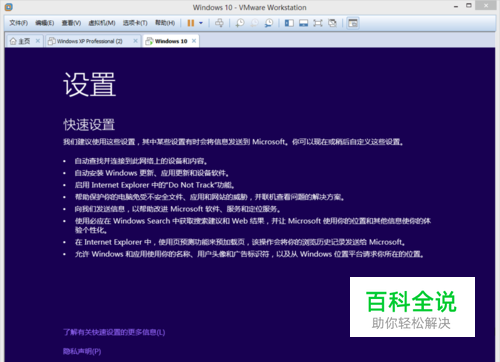This screenshot has width=500, height=362.
Task: Open the snapshot manager icon
Action: [269, 23]
